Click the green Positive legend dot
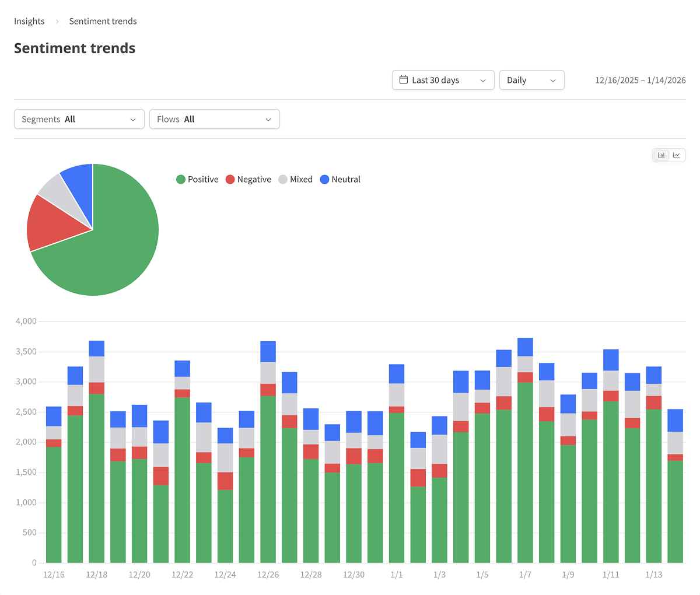The image size is (700, 595). (180, 179)
